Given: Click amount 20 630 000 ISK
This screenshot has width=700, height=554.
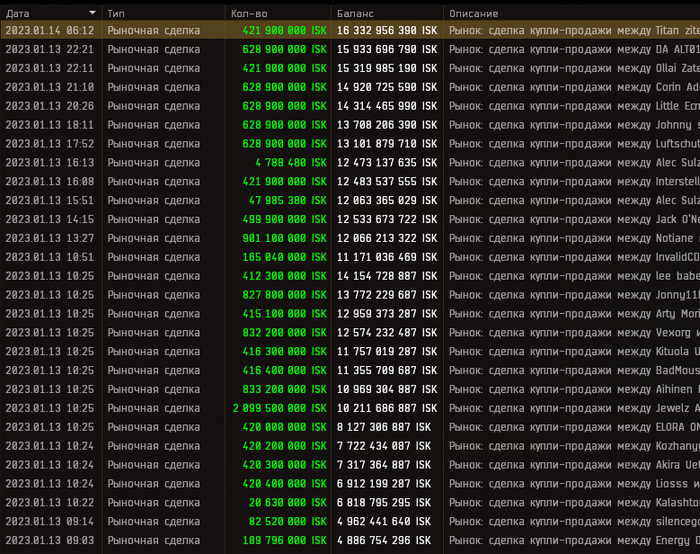Looking at the screenshot, I should [x=288, y=503].
